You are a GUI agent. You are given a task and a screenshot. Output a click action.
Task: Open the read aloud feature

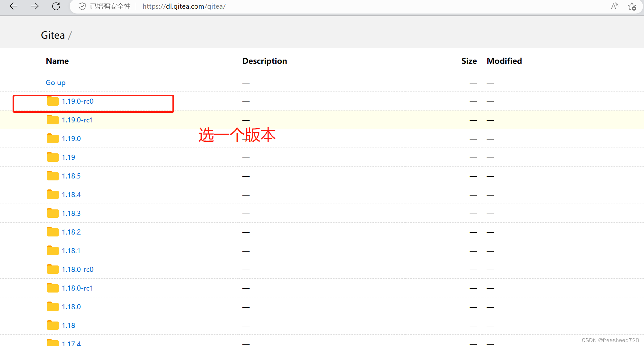[x=615, y=6]
